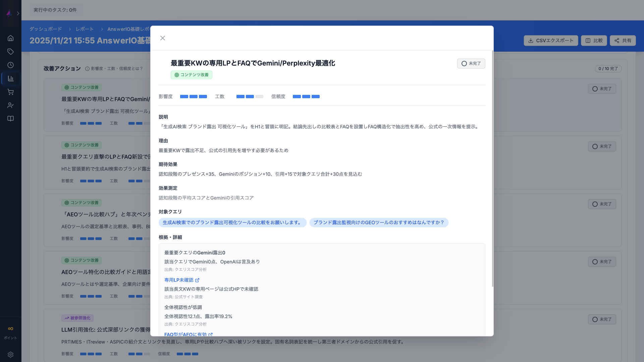
Task: Expand sidebar using the top chevron arrow
Action: [18, 13]
